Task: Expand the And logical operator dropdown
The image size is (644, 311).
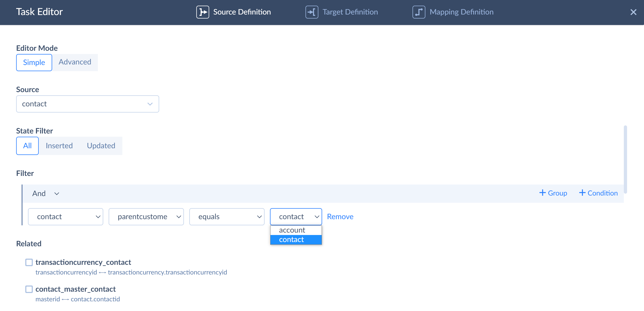Action: (46, 194)
